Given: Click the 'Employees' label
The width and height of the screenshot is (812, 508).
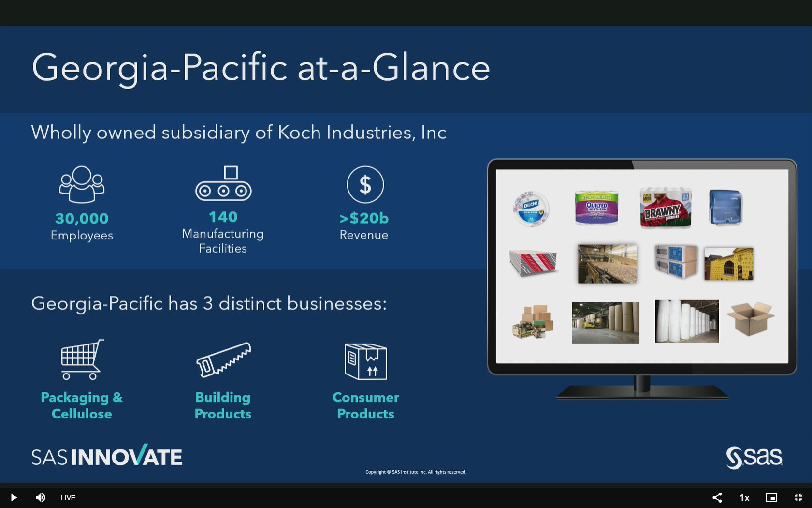Looking at the screenshot, I should pos(82,236).
